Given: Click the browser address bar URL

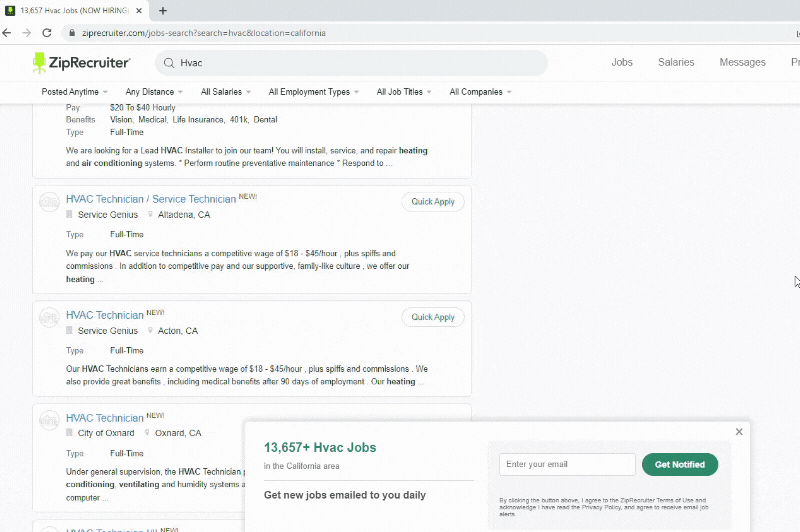Looking at the screenshot, I should [x=204, y=33].
